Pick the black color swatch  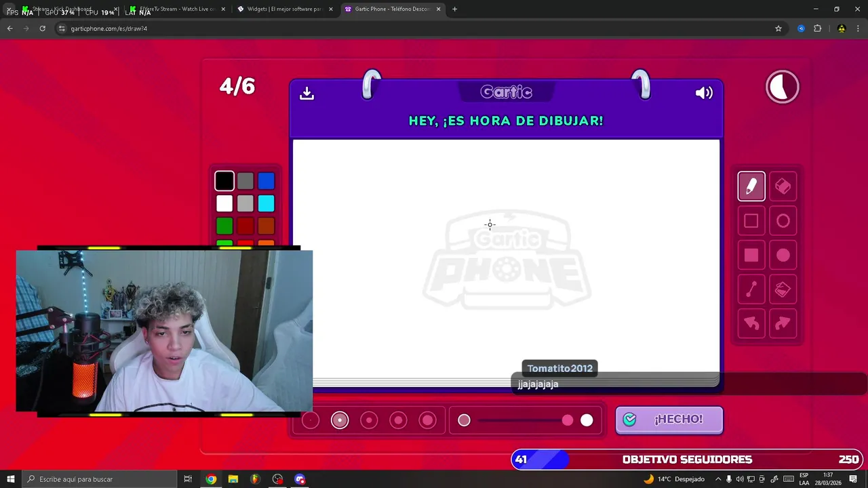(224, 181)
